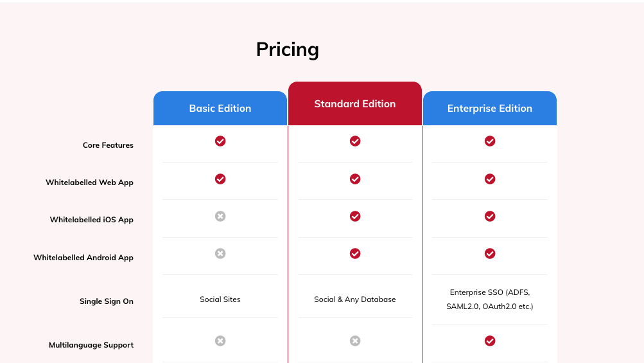
Task: Click Basic Edition Core Features checkmark icon
Action: tap(220, 141)
